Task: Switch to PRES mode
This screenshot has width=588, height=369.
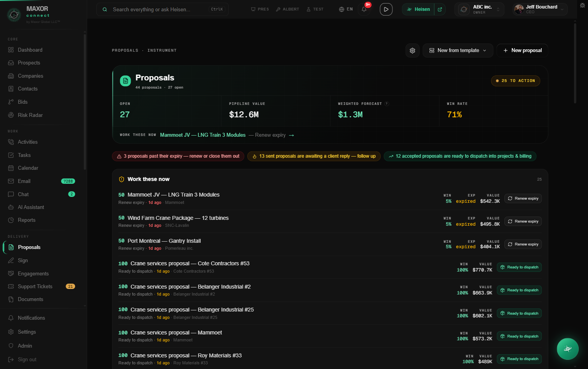Action: tap(260, 9)
